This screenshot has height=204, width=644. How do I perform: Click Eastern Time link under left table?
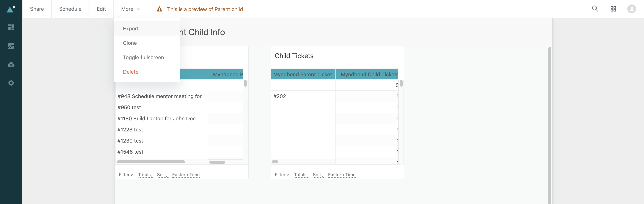pos(186,175)
